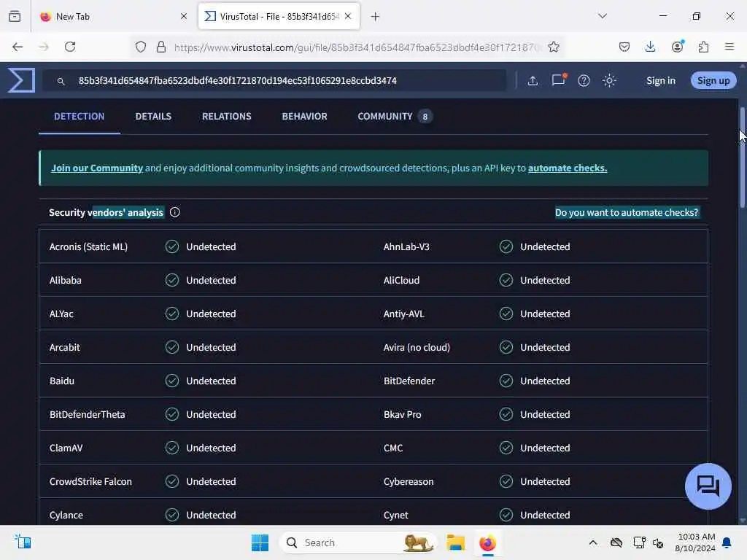The image size is (747, 560).
Task: Toggle the light/dark theme sun icon
Action: 609,80
